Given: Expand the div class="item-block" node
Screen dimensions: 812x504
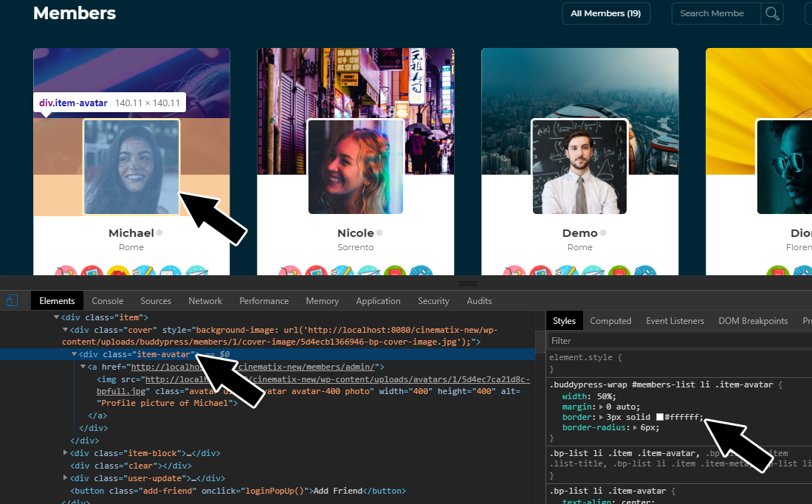Looking at the screenshot, I should (65, 453).
